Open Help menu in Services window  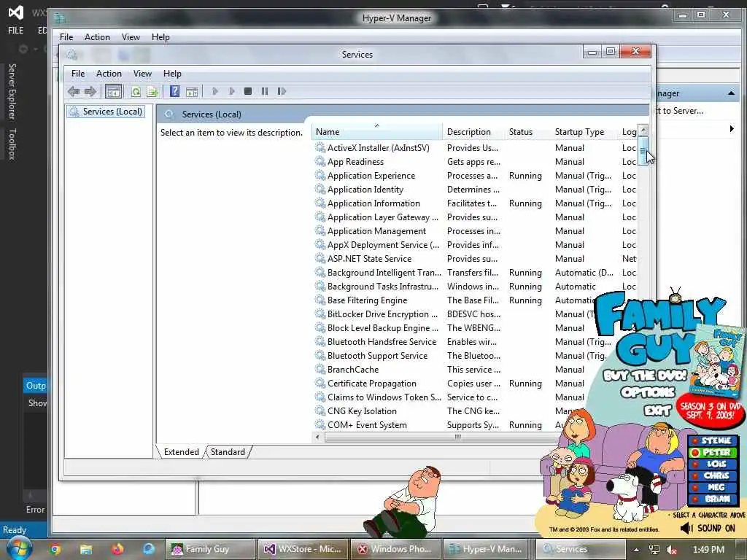tap(172, 74)
